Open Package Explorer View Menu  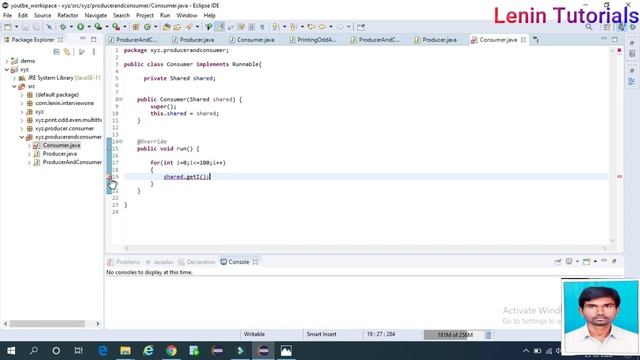tap(94, 52)
